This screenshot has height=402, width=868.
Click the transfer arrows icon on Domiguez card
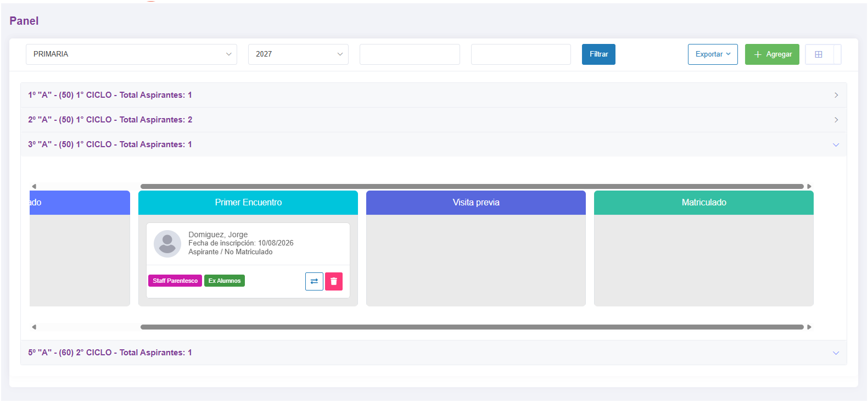(x=314, y=281)
